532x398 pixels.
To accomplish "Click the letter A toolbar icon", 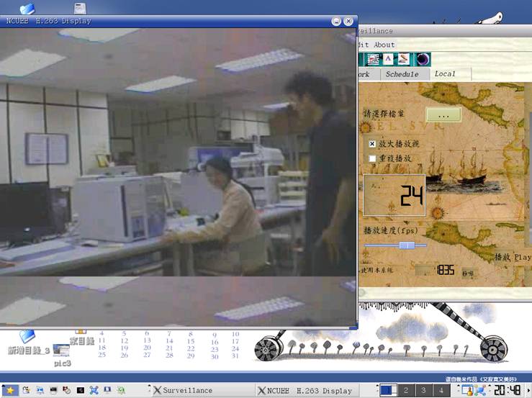I will click(389, 60).
